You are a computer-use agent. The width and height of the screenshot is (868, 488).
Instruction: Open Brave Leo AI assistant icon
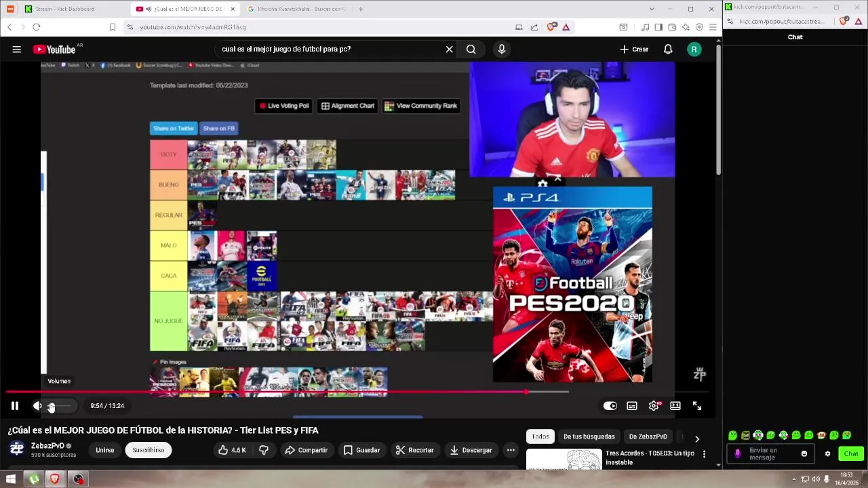pos(686,27)
